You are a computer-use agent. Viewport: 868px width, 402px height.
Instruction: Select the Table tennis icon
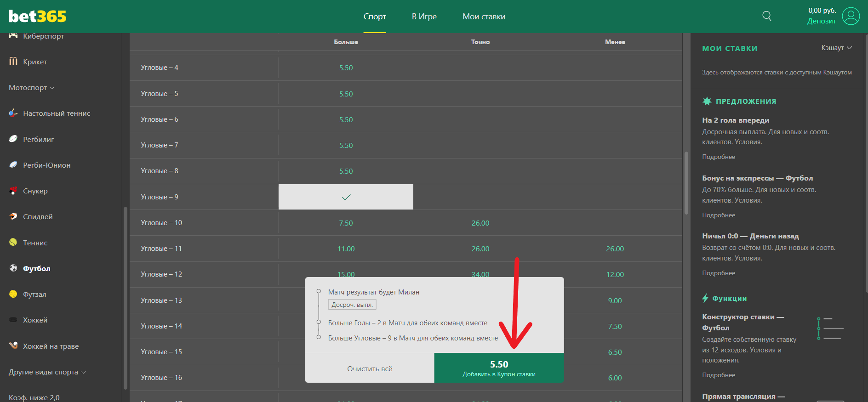pyautogui.click(x=13, y=113)
